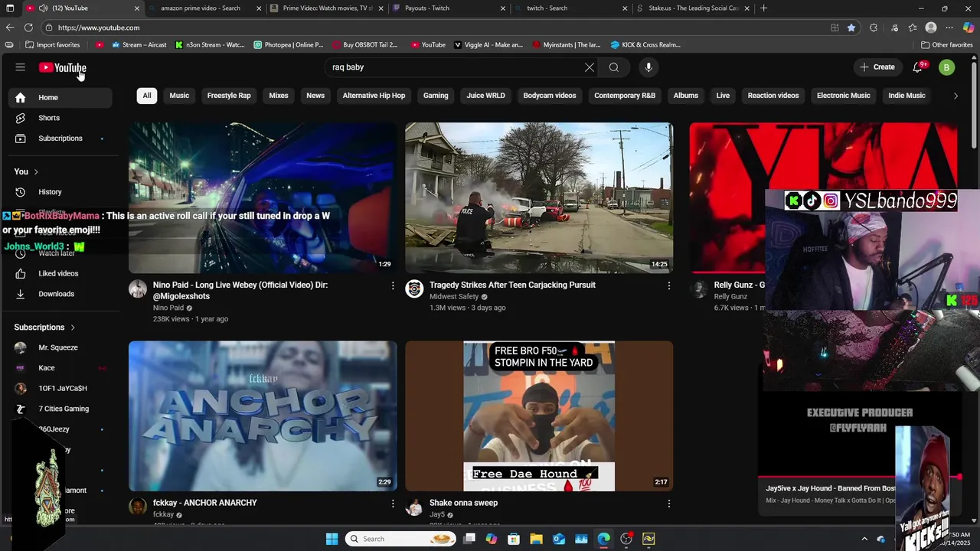Start voice search with the microphone icon
This screenshot has width=980, height=551.
(648, 67)
